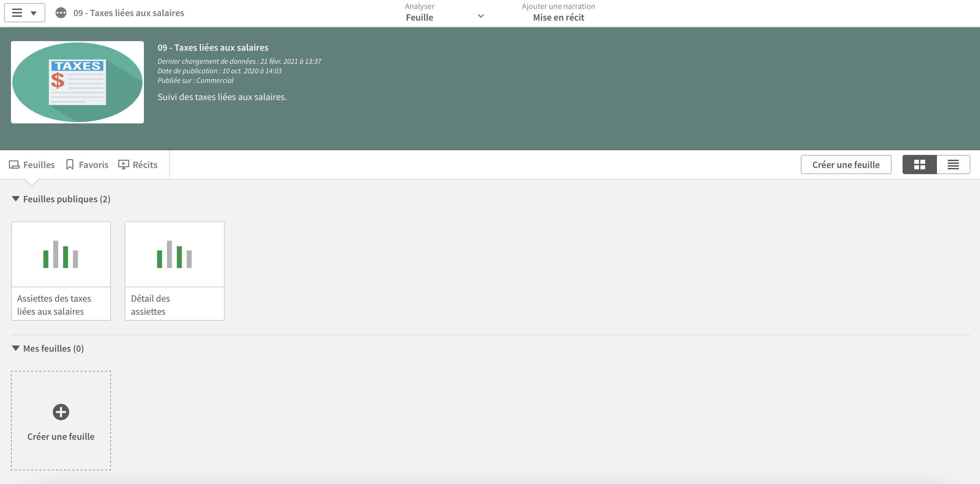Viewport: 980px width, 484px height.
Task: Open the Favoris bookmark tab
Action: 87,165
